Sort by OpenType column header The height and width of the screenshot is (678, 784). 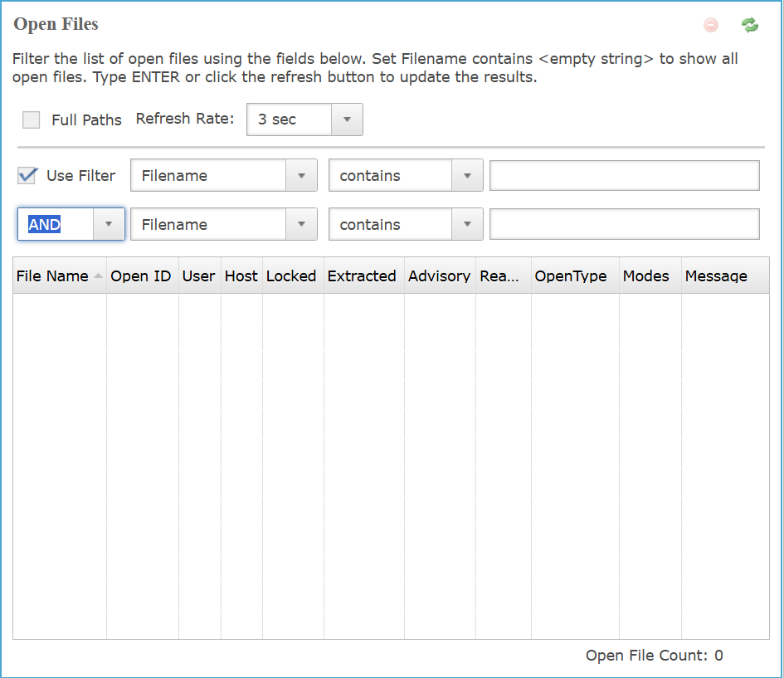[571, 276]
